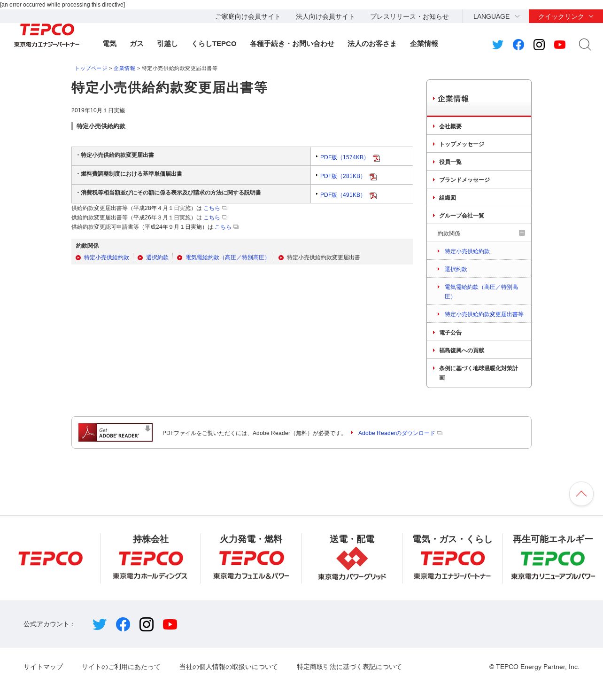Go to ご家庭向け会員サイト
Screen dimensions: 603x700
(248, 16)
